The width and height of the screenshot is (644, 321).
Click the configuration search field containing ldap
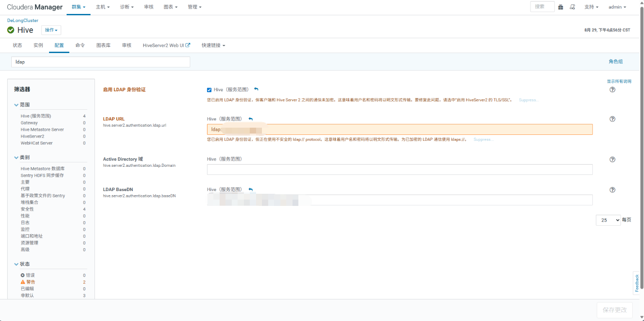(x=101, y=62)
